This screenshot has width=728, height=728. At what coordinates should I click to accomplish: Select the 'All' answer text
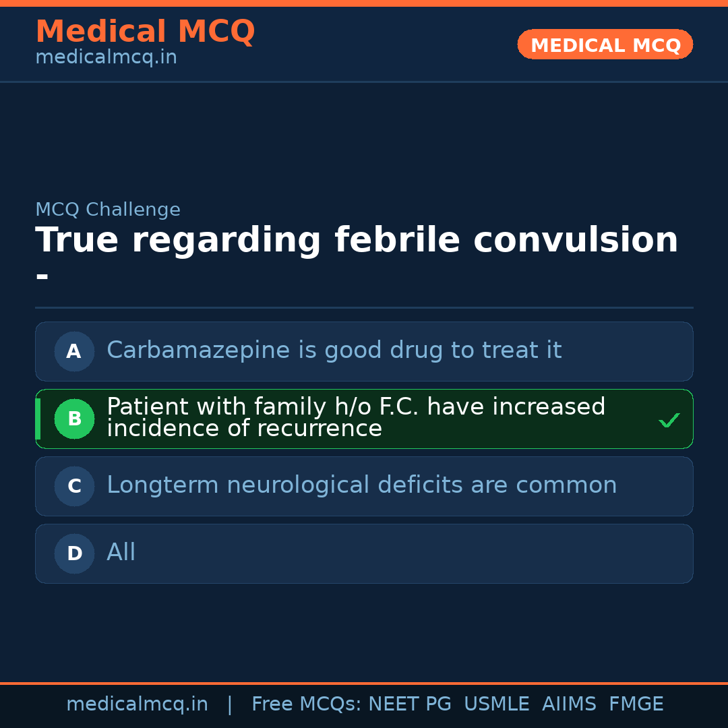(x=121, y=553)
